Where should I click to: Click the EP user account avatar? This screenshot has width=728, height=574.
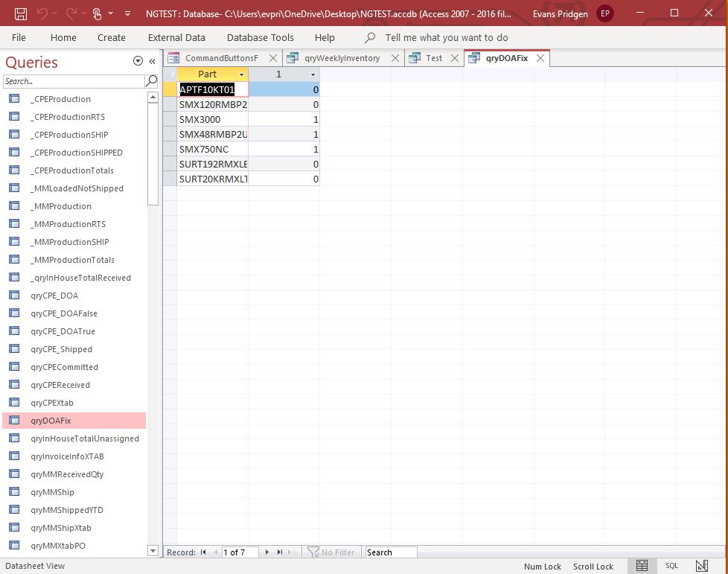click(605, 13)
